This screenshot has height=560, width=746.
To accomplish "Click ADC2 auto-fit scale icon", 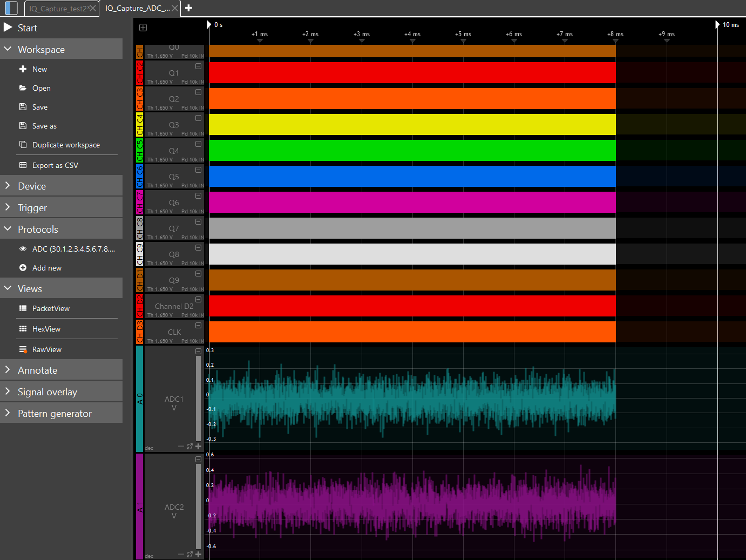I will click(x=189, y=555).
